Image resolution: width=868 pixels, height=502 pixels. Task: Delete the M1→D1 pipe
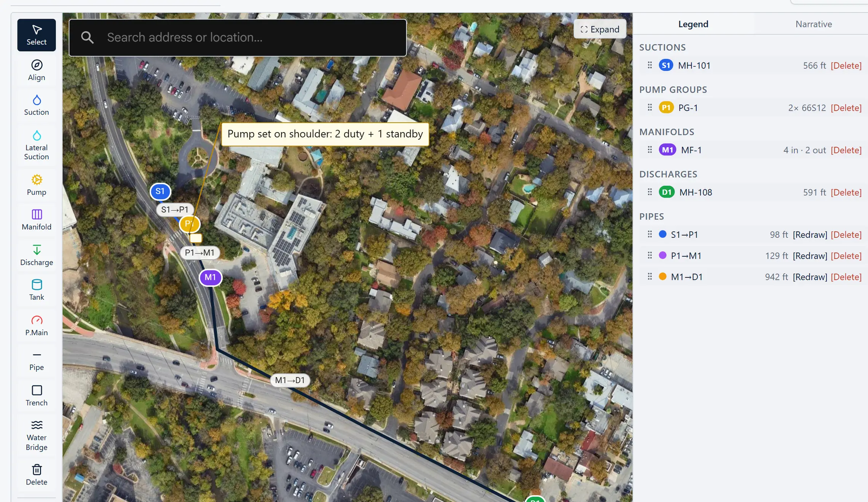pos(846,277)
